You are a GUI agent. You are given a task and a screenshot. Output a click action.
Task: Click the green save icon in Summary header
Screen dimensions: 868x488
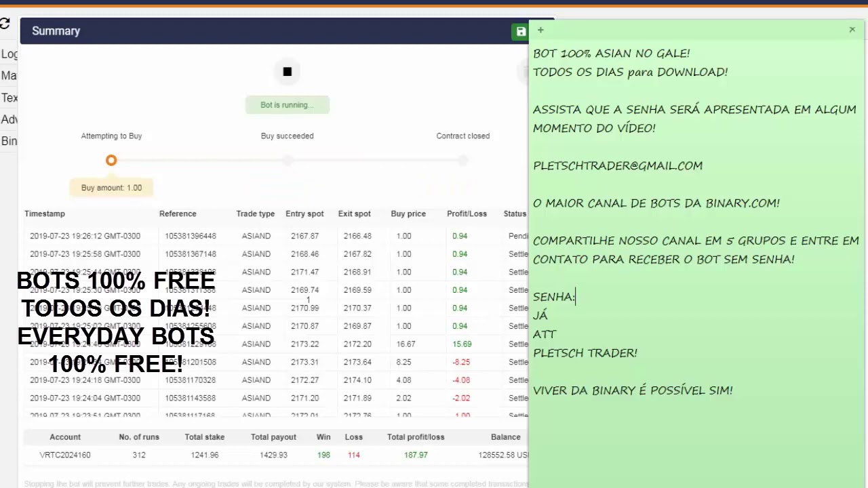click(x=521, y=31)
